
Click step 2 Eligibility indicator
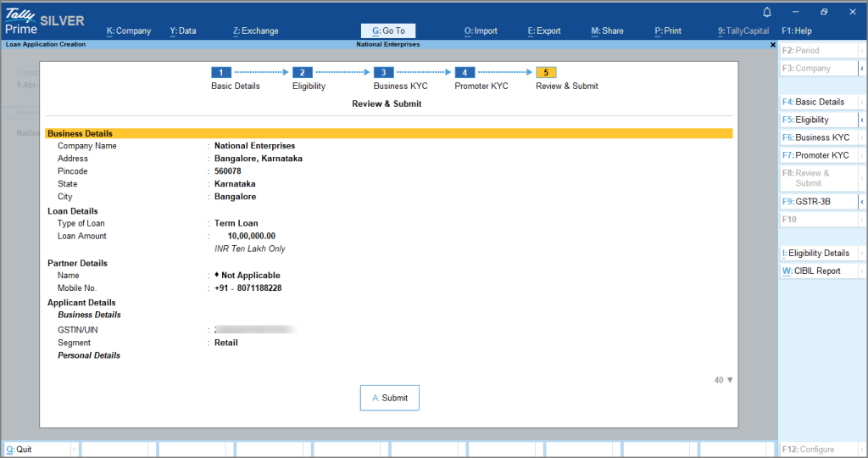302,73
